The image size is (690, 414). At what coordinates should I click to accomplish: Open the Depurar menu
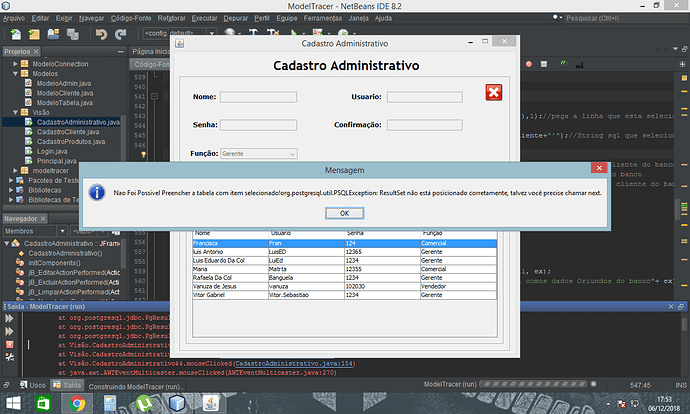(x=235, y=18)
